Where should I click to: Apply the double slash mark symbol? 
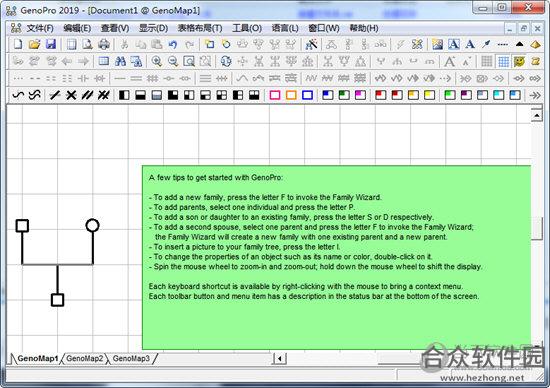pos(87,95)
